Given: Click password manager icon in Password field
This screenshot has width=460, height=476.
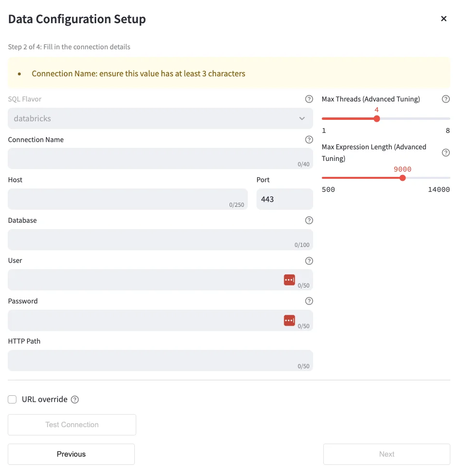Looking at the screenshot, I should (x=289, y=320).
